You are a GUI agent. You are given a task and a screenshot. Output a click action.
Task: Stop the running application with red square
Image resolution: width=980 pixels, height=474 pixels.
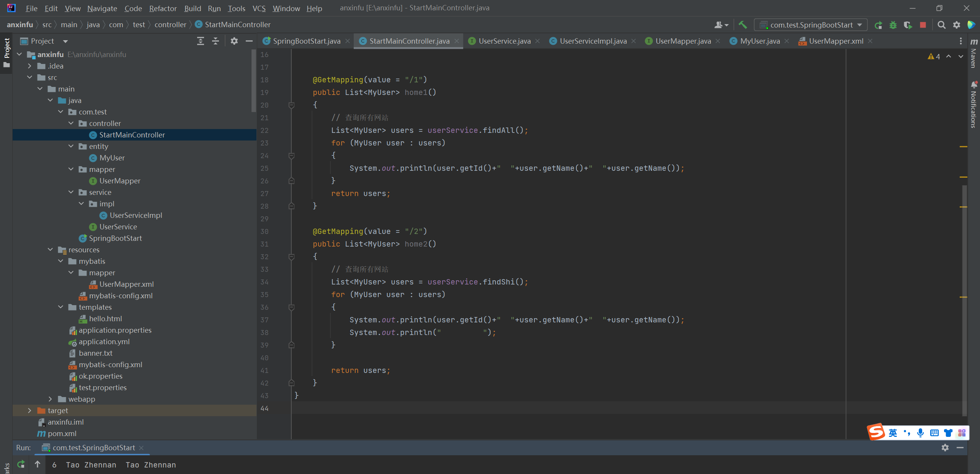pos(923,25)
